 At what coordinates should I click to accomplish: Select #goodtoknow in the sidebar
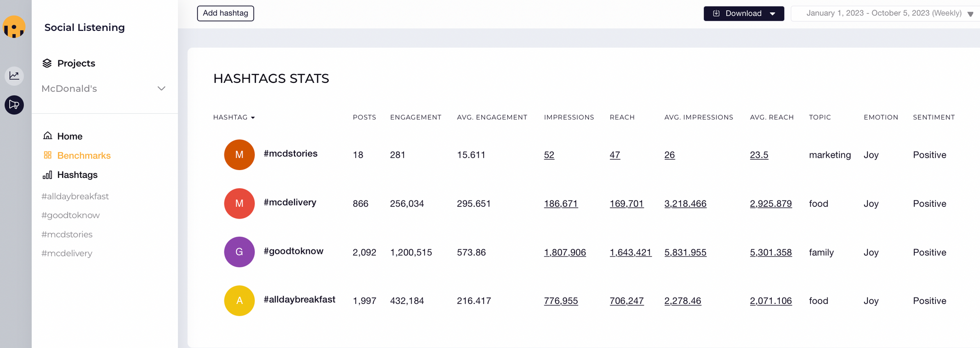pos(71,215)
